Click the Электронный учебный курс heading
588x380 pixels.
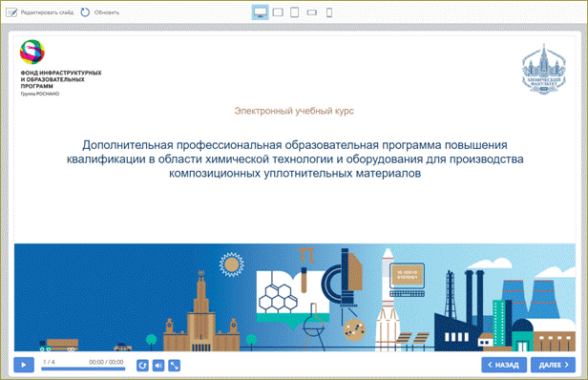click(x=294, y=111)
